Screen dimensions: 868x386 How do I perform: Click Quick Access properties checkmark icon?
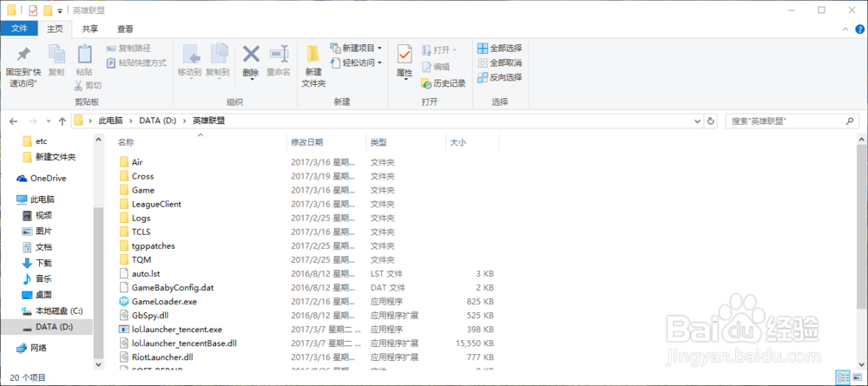pos(33,10)
